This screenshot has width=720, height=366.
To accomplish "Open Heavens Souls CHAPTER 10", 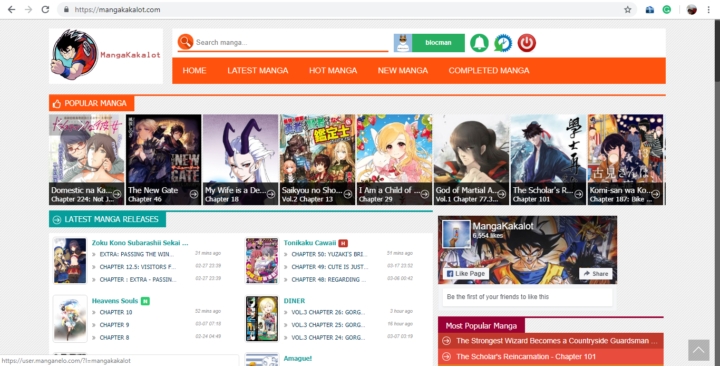I will [x=116, y=312].
